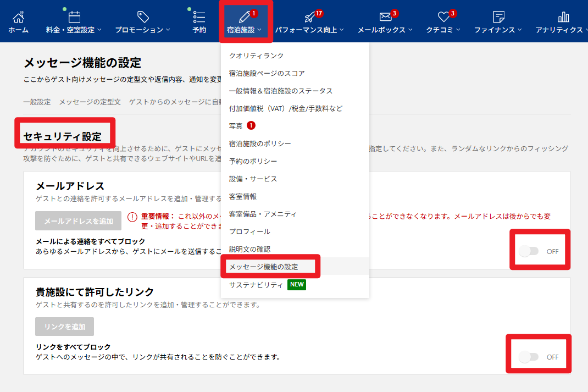This screenshot has height=392, width=588.
Task: Toggle メールによる連絡をすべてブロック switch
Action: click(x=529, y=251)
